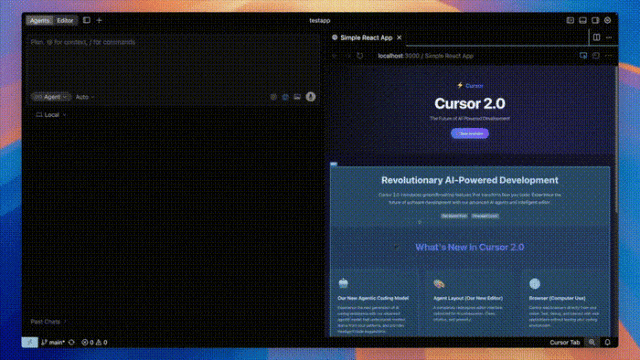
Task: Click What's New in Cursor 2.0 heading
Action: [x=470, y=247]
